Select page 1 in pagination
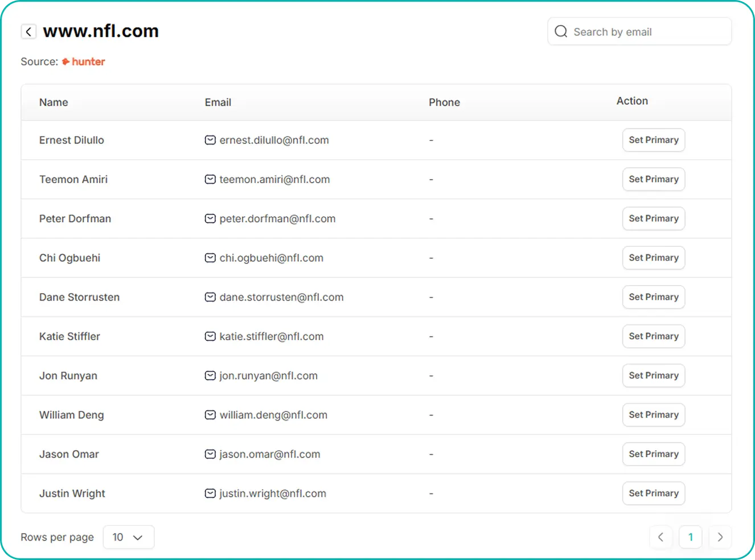 (x=691, y=537)
